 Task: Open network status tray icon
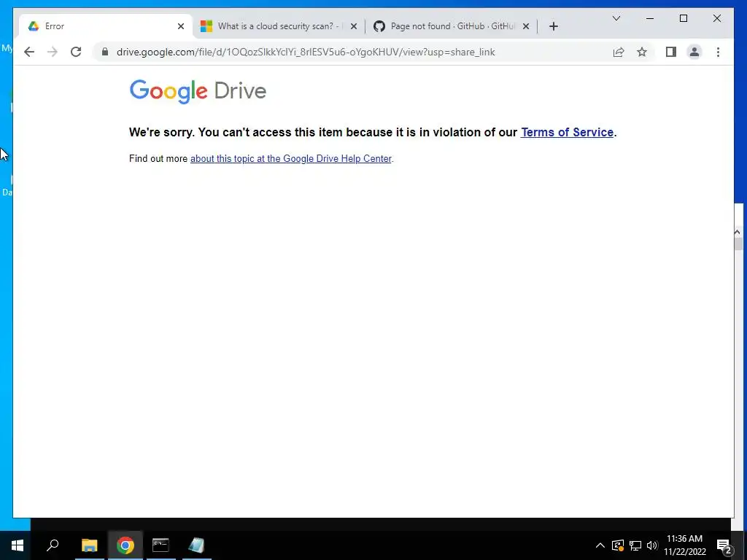click(x=635, y=545)
